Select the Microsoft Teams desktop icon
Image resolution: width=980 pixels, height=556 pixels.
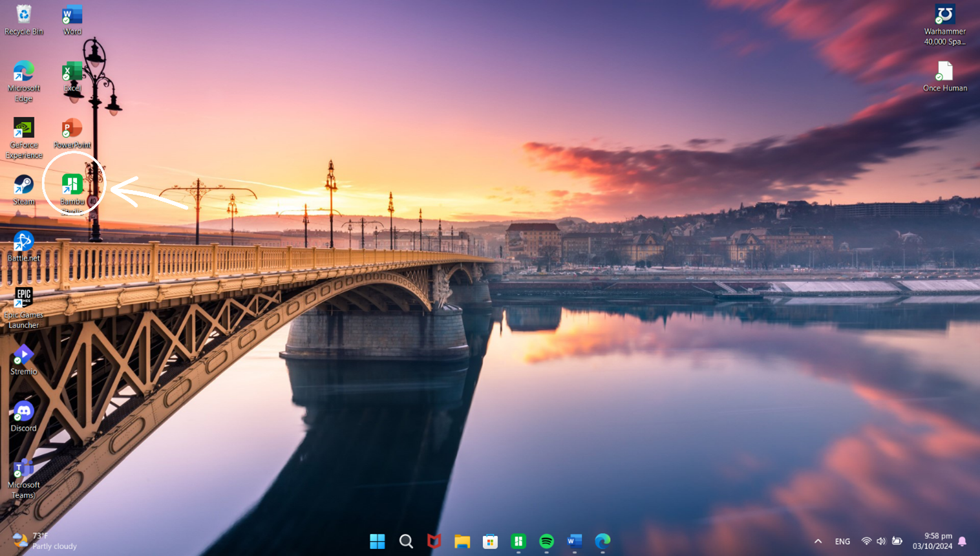[x=24, y=469]
